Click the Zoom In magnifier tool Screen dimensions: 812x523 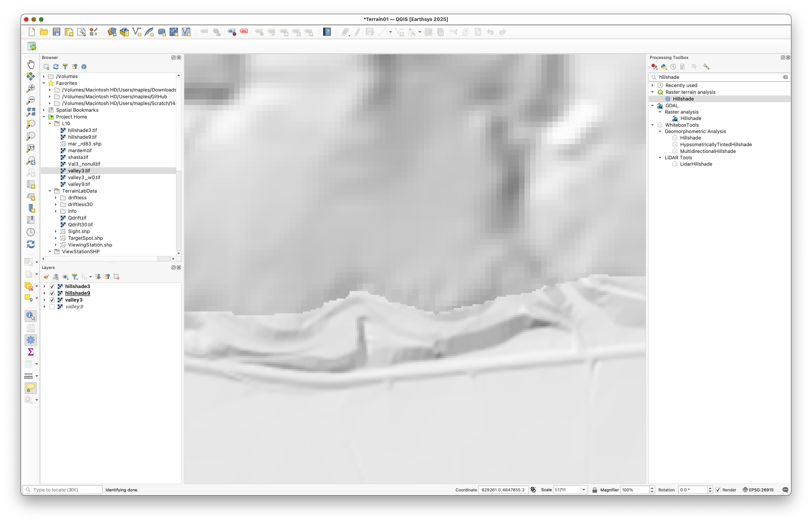click(x=31, y=88)
